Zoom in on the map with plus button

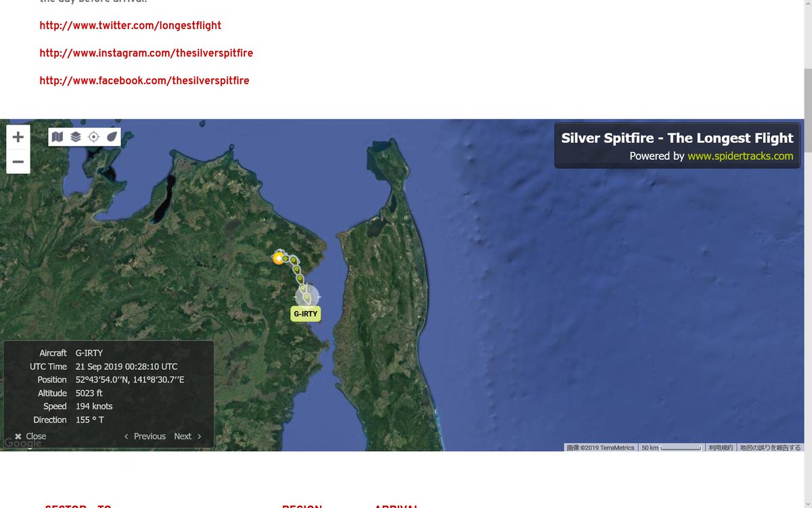(x=18, y=137)
